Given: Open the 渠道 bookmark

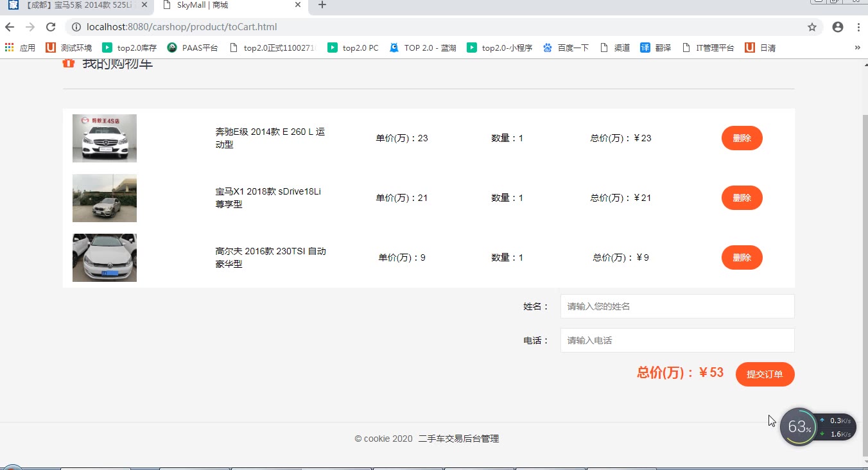Looking at the screenshot, I should [614, 48].
